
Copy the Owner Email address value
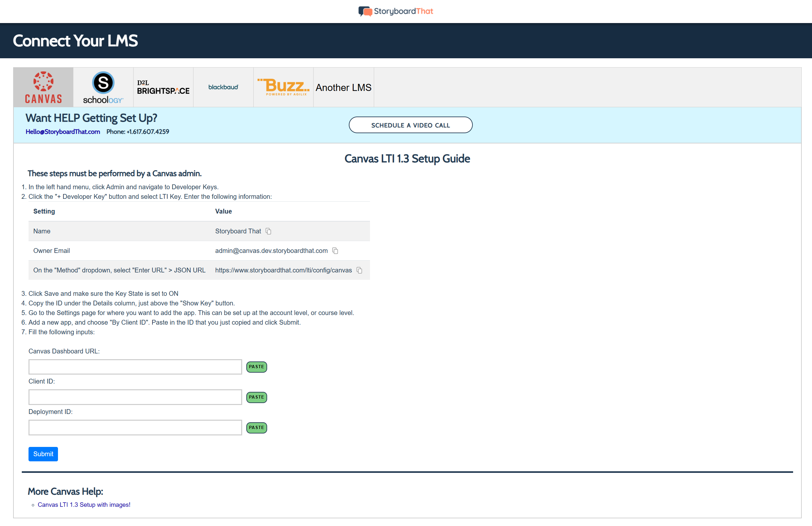(335, 251)
